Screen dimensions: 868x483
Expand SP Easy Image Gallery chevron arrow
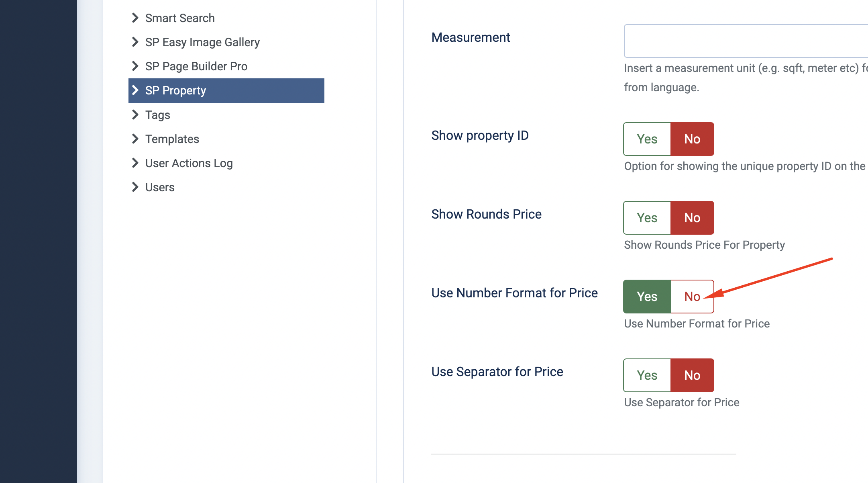point(135,42)
